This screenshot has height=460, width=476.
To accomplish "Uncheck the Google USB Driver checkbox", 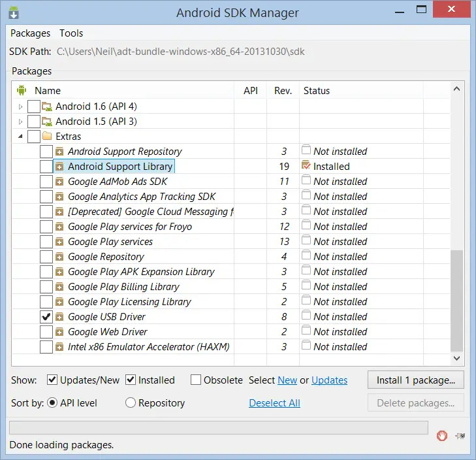I will (46, 317).
